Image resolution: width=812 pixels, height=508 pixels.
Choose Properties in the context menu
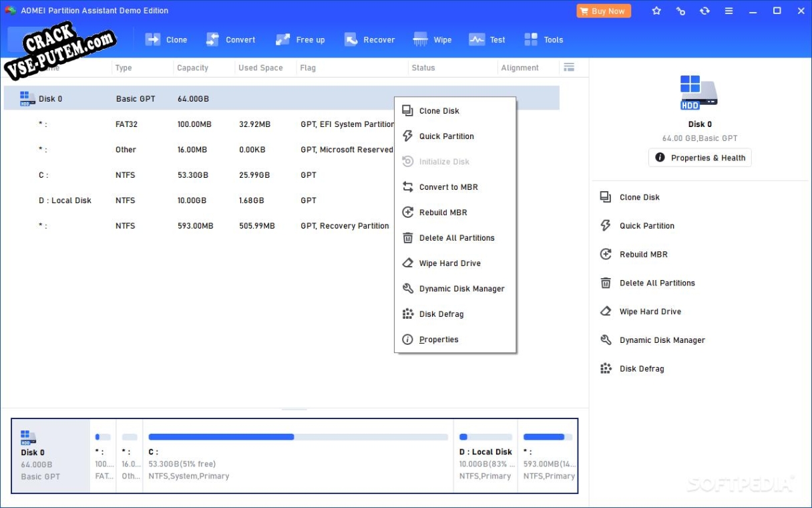point(455,340)
